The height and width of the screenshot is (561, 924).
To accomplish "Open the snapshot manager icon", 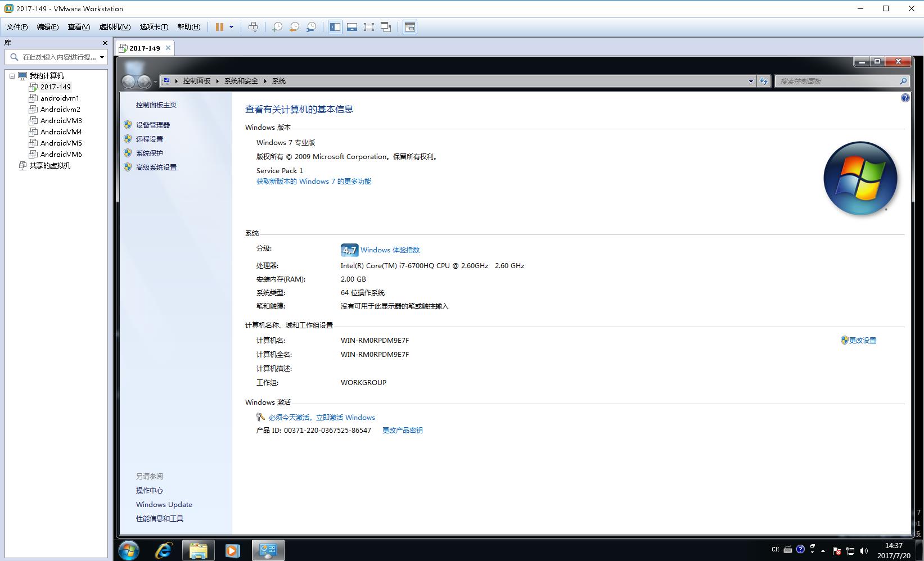I will click(x=311, y=27).
